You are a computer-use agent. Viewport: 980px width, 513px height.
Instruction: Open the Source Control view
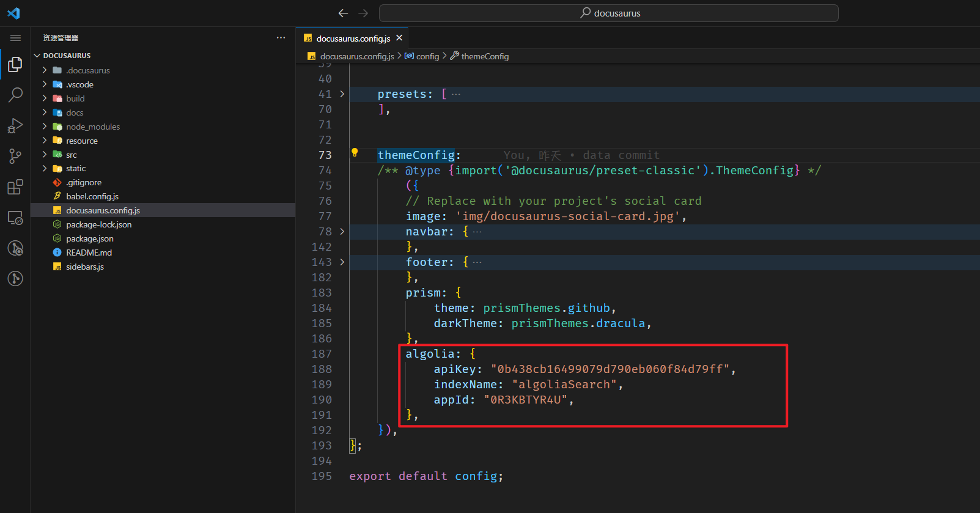(x=15, y=156)
